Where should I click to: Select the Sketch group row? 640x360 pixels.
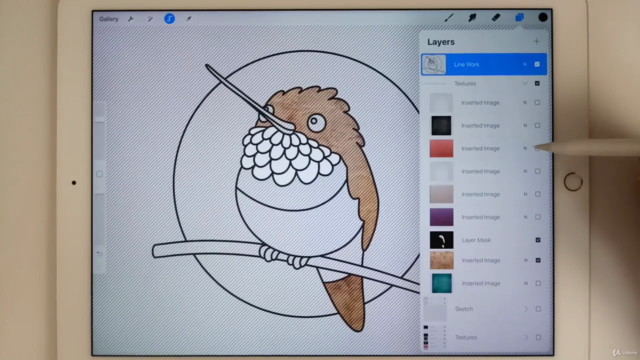coord(484,309)
